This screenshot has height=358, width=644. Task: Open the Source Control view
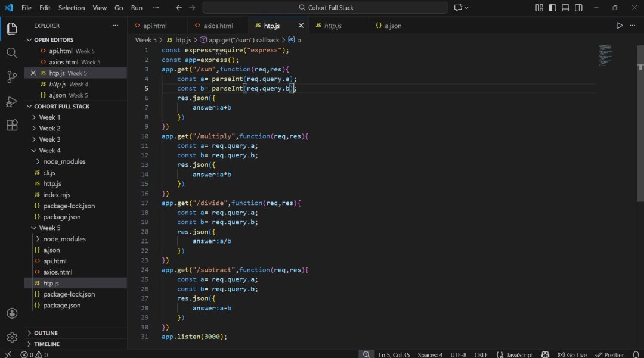pos(12,77)
